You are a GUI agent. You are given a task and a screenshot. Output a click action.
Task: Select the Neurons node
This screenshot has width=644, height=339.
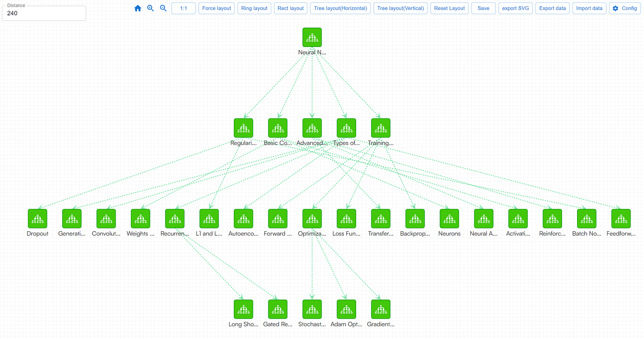(449, 218)
